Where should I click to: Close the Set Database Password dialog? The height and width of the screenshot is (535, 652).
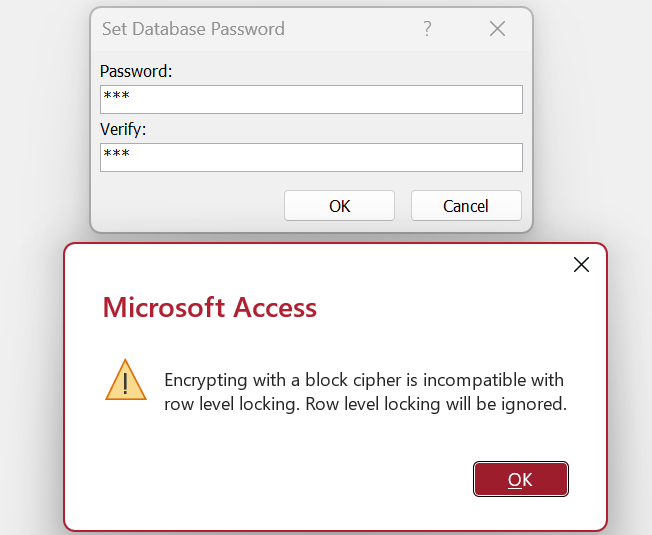tap(497, 29)
